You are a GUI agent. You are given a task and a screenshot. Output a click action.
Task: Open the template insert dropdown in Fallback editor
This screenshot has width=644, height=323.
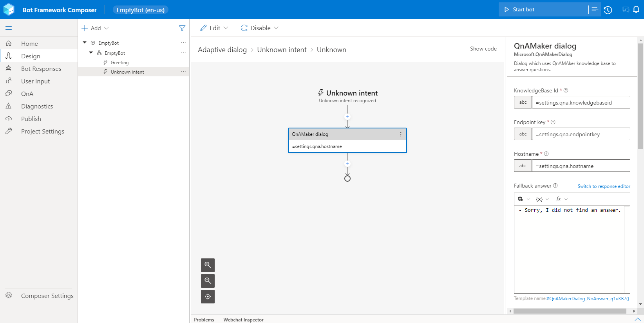click(x=524, y=199)
